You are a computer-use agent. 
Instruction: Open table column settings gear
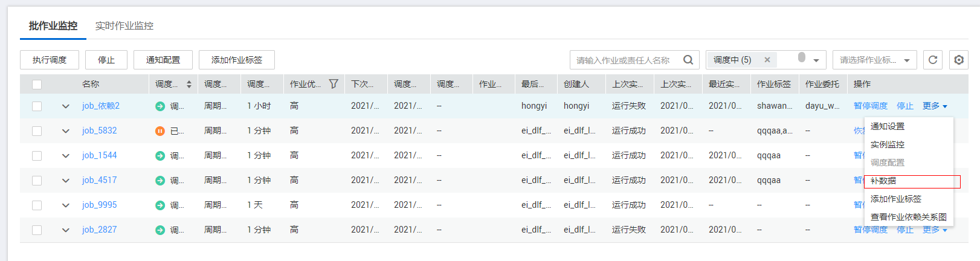[x=959, y=60]
